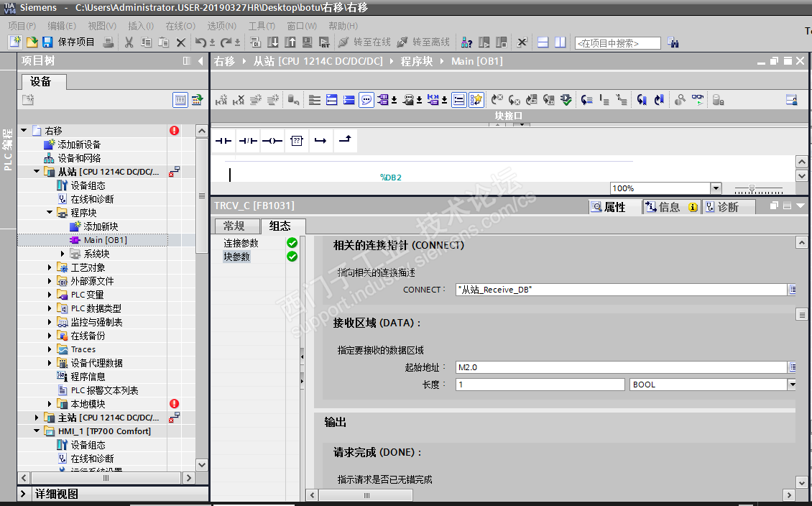Click Save project (保存项目) button
The height and width of the screenshot is (506, 812).
pos(70,42)
